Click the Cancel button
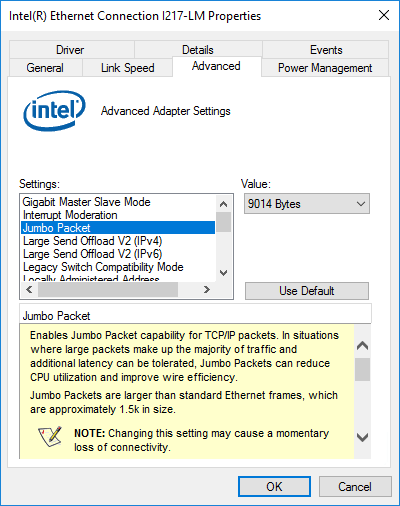Viewport: 400px width, 506px height. click(355, 487)
